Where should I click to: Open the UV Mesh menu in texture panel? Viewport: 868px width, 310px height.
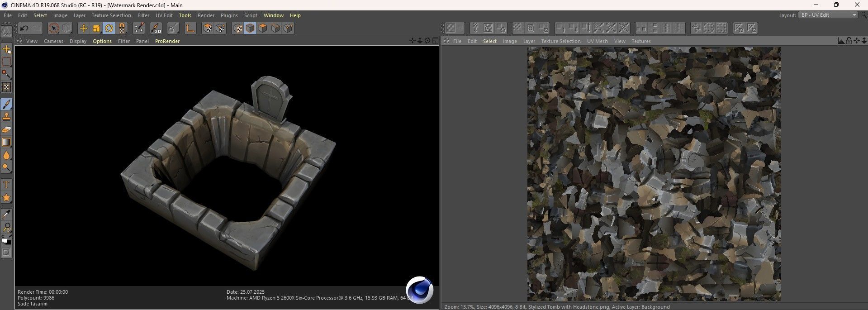coord(598,41)
